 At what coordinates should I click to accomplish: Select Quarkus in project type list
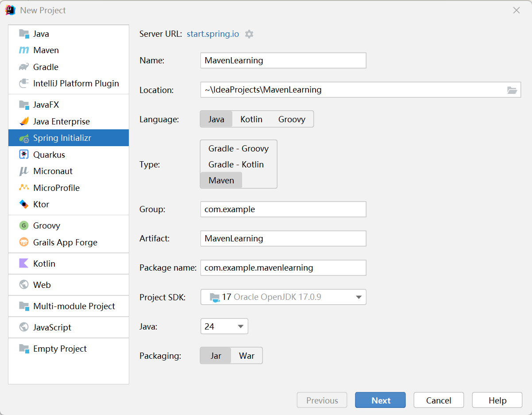pyautogui.click(x=69, y=155)
